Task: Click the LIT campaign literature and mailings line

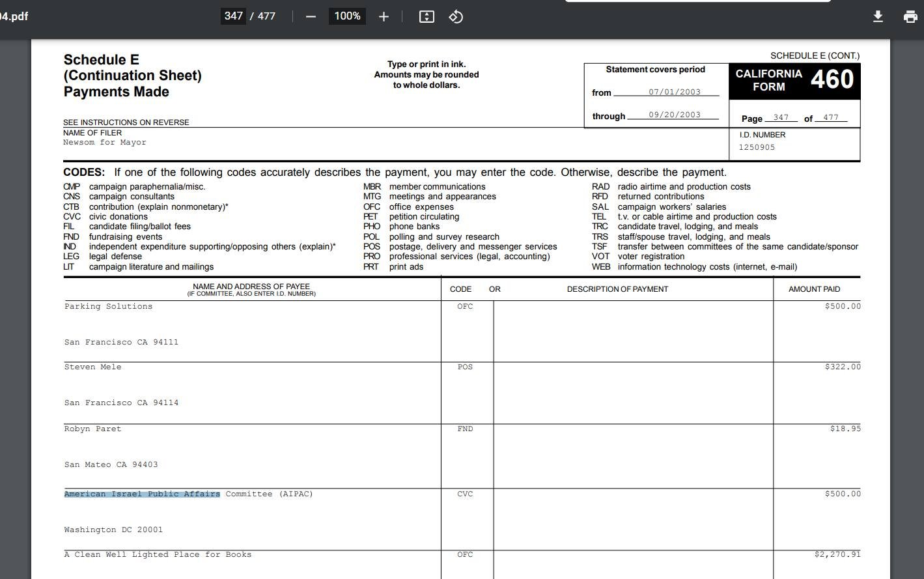Action: (139, 267)
